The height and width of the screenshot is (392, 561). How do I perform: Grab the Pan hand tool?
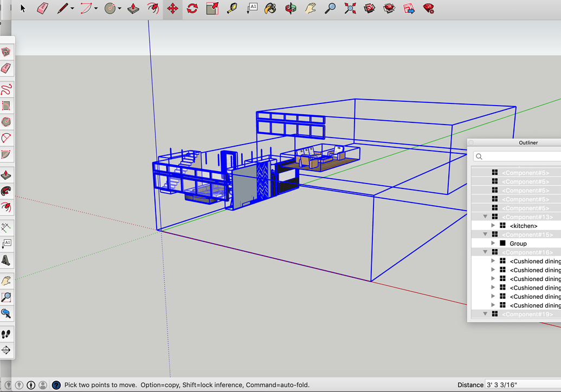310,8
